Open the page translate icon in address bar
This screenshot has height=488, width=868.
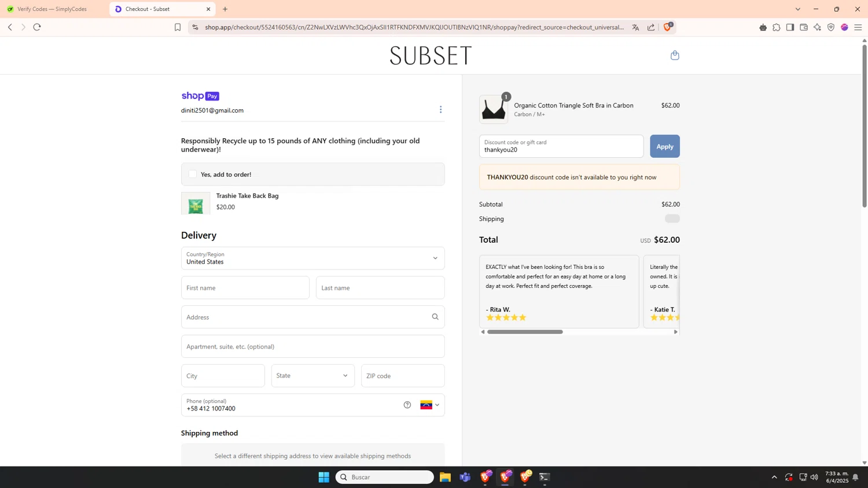635,27
